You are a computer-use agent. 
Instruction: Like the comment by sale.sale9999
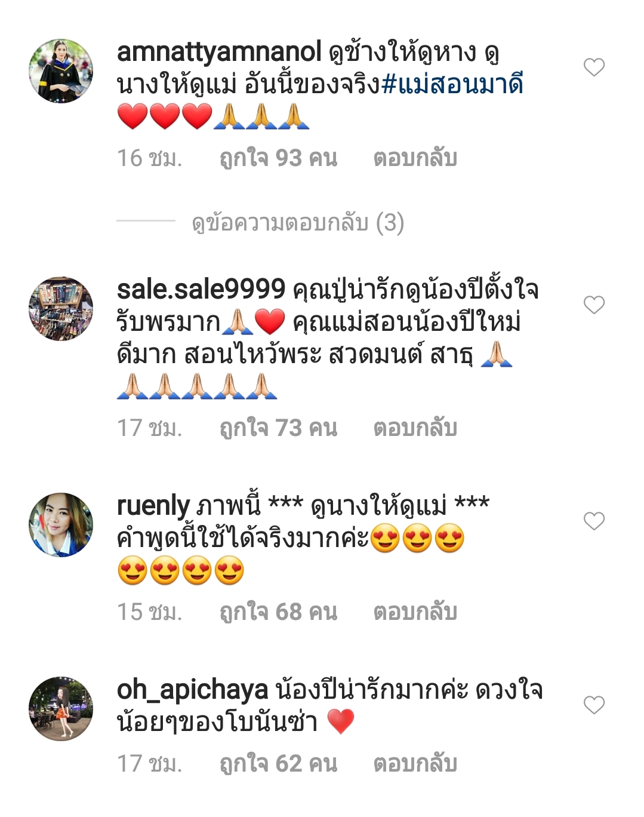point(594,305)
